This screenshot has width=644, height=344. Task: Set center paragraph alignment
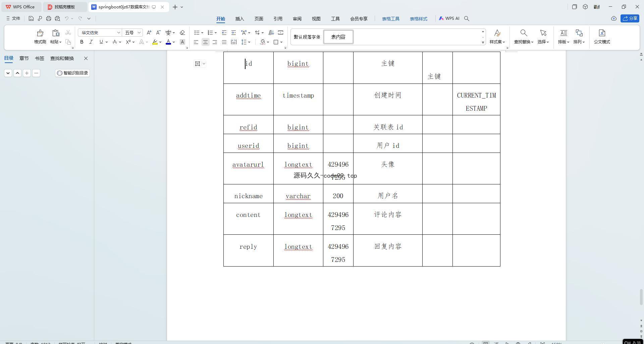[x=205, y=42]
